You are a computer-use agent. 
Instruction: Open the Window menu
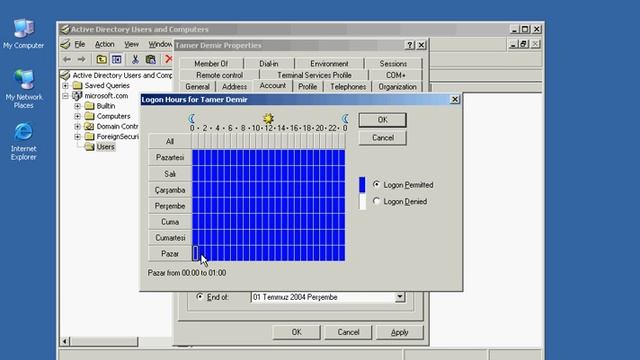(x=160, y=44)
